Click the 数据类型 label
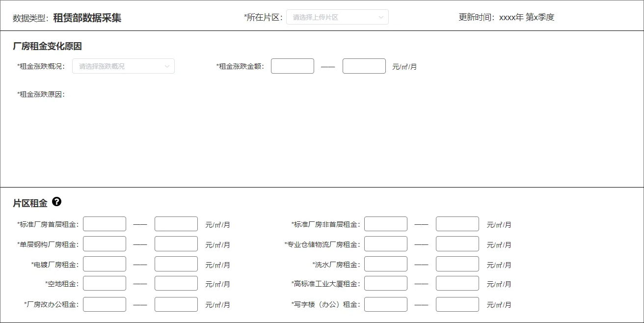644x323 pixels. pos(31,18)
